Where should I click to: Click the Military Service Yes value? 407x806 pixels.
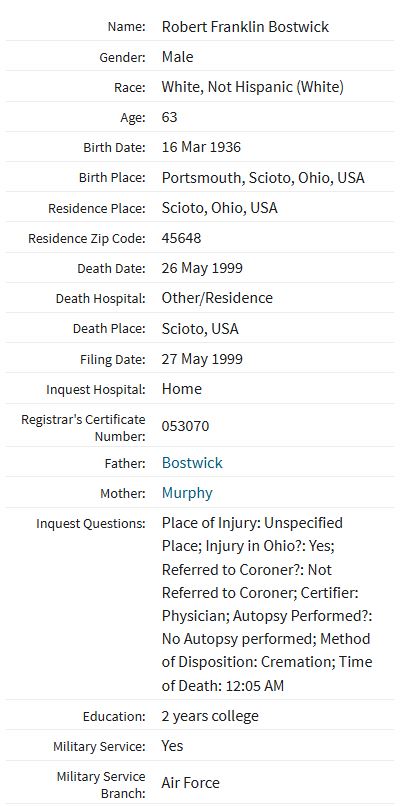[x=172, y=746]
